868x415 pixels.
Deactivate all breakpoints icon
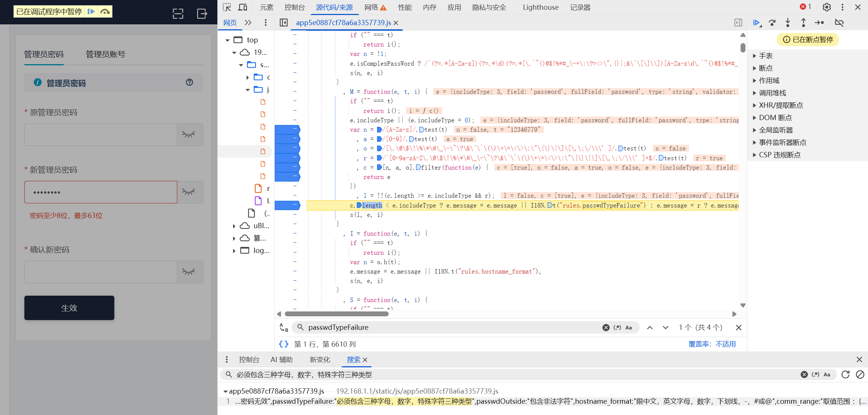coord(840,23)
